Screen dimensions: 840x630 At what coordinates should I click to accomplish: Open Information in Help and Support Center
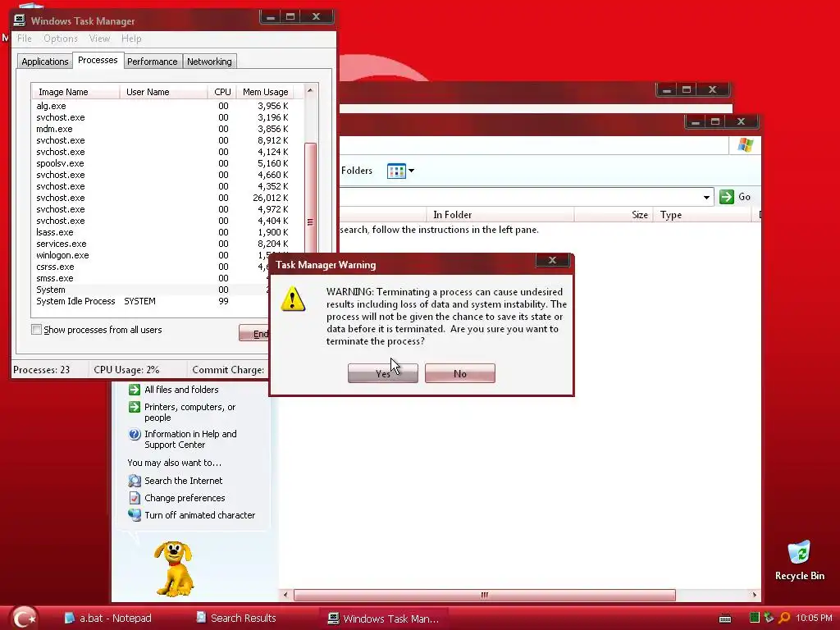(190, 440)
